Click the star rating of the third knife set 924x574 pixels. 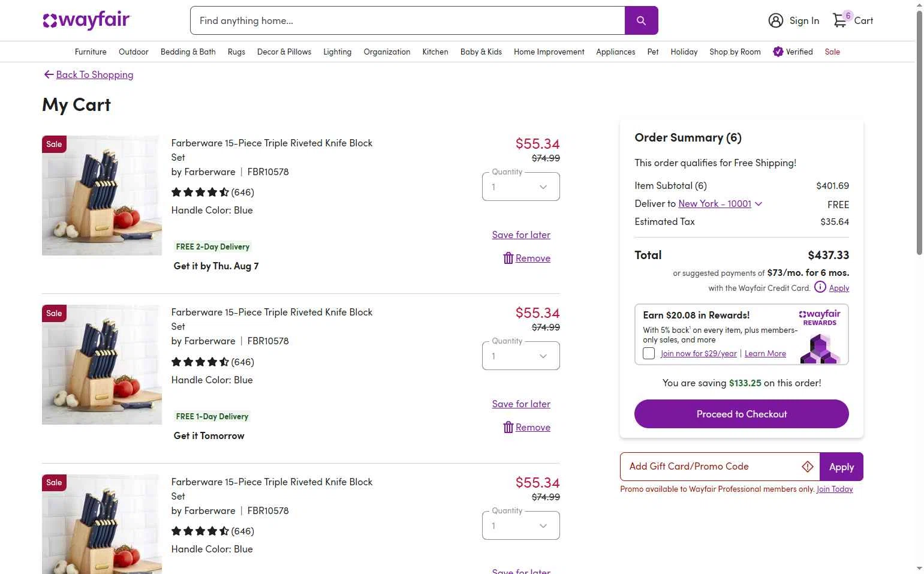[200, 531]
